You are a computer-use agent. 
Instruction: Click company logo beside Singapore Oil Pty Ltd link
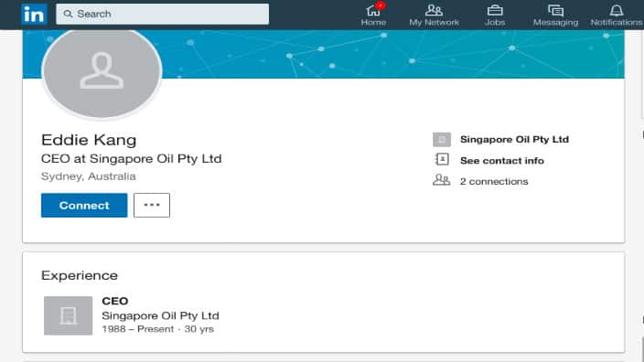tap(442, 140)
